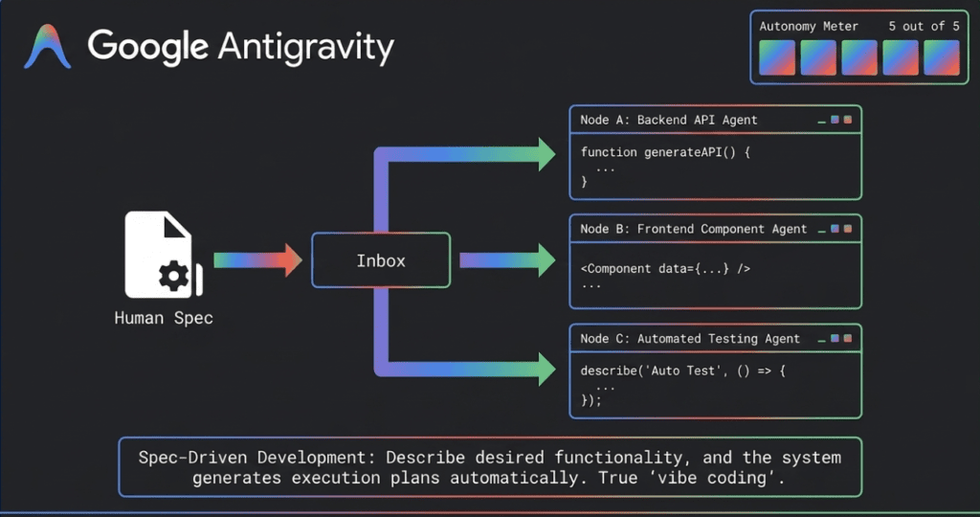Click Node C's blue square maximize icon

tap(835, 338)
